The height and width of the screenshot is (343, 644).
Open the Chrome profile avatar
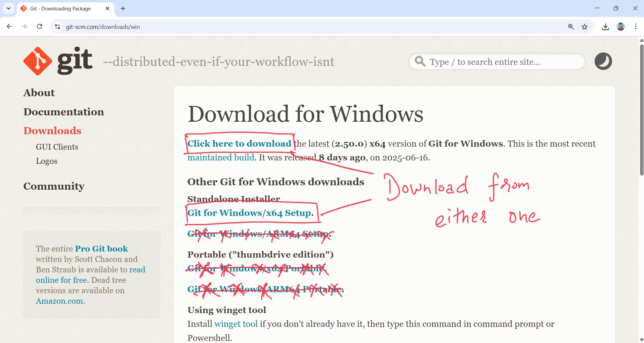(x=620, y=27)
